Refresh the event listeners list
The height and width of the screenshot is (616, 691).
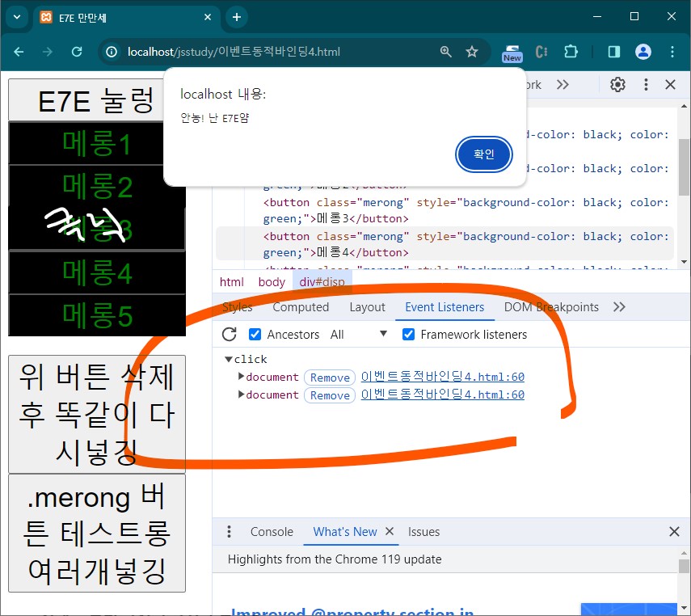click(x=230, y=334)
